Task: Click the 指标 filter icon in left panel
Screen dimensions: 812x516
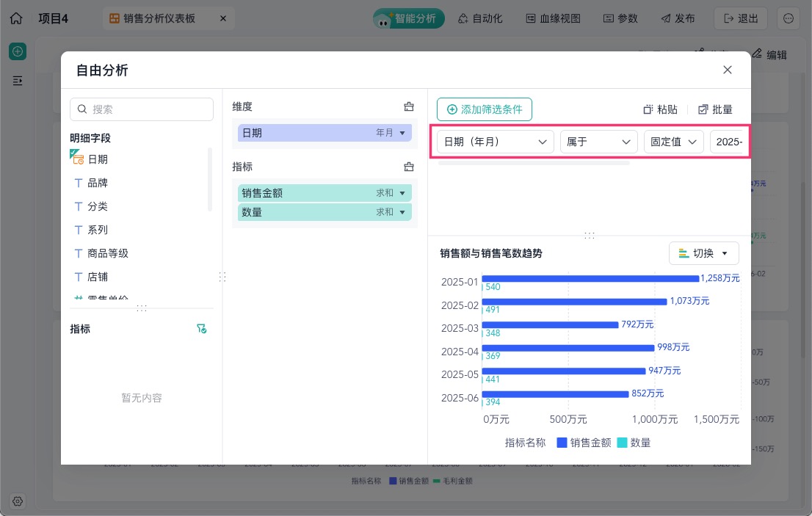Action: pos(201,329)
